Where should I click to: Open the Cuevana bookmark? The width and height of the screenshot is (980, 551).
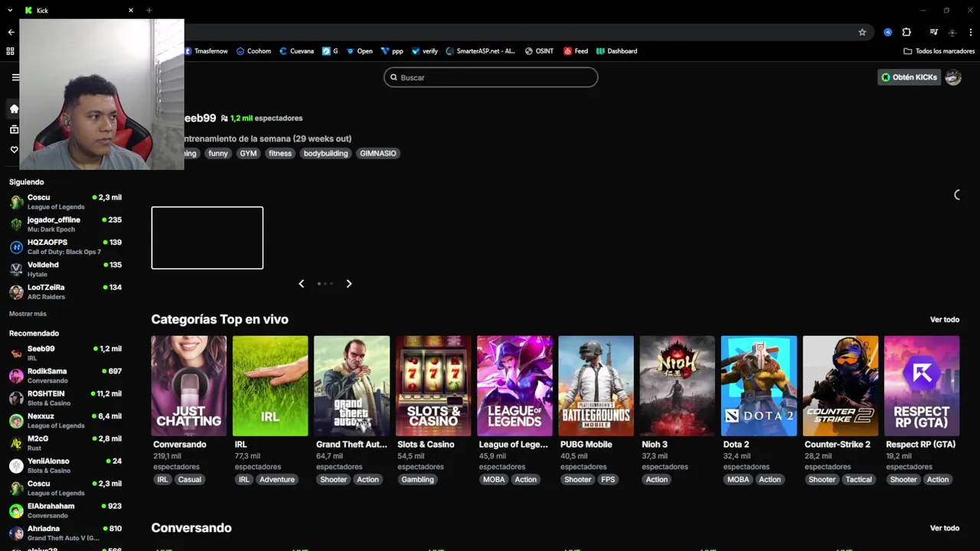tap(296, 51)
